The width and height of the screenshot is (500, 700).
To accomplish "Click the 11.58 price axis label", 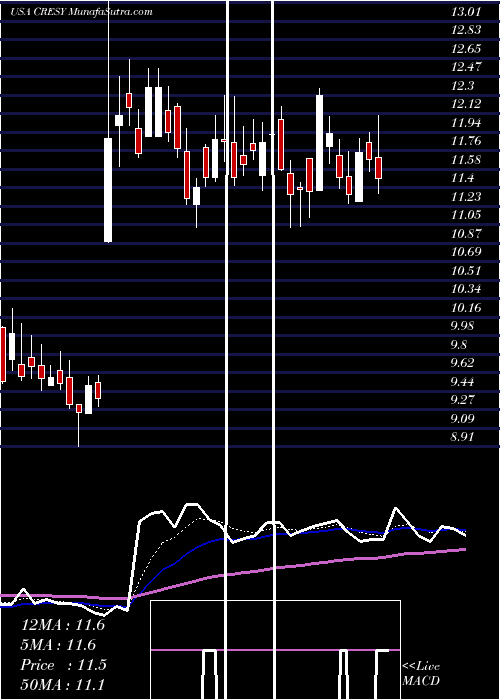I will 466,160.
